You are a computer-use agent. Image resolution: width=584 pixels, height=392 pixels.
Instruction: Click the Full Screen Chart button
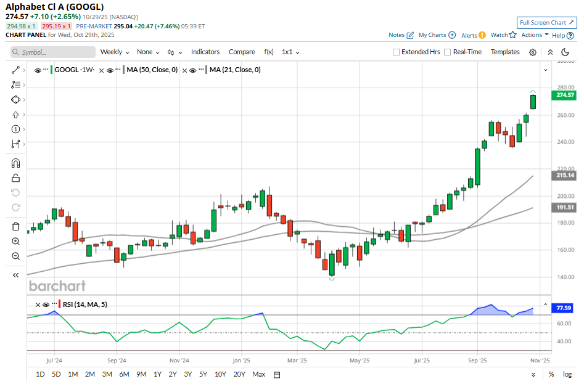546,23
